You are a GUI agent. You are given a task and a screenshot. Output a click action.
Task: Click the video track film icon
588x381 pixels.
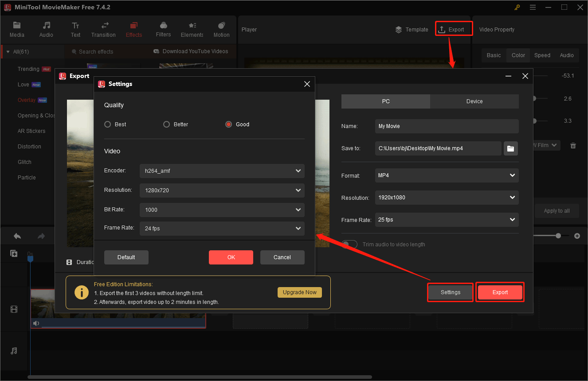[x=14, y=309]
